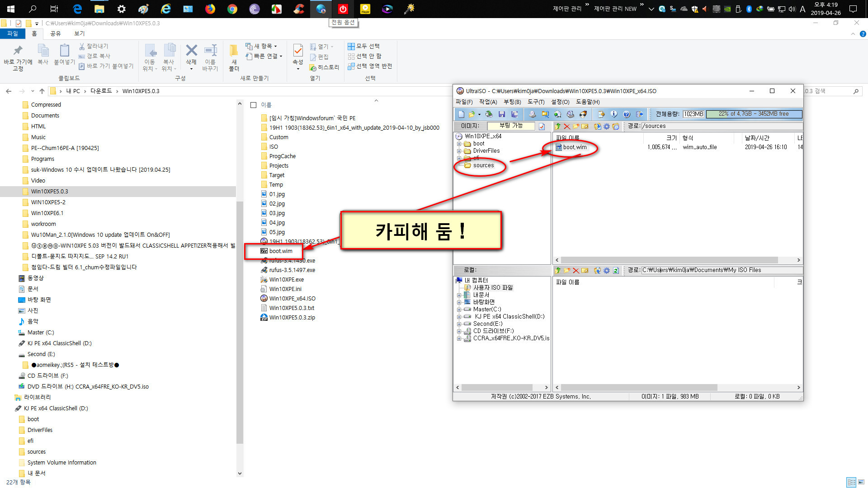Viewport: 868px width, 488px height.
Task: Open 설정(O) menu in UltraISO
Action: point(560,102)
